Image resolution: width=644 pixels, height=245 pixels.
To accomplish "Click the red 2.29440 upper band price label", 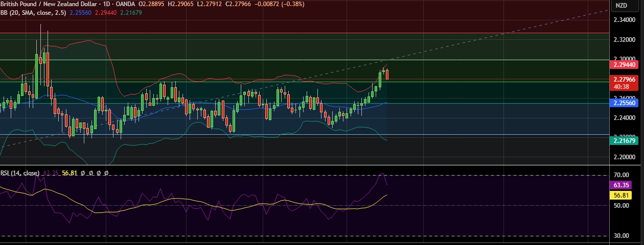I will point(625,65).
